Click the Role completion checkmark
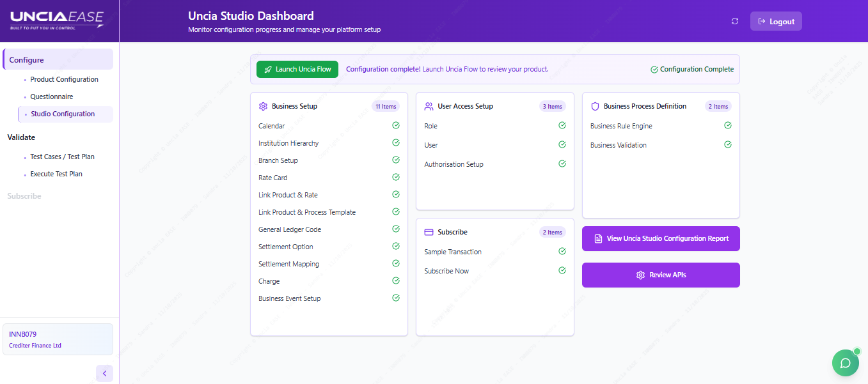 pos(562,125)
